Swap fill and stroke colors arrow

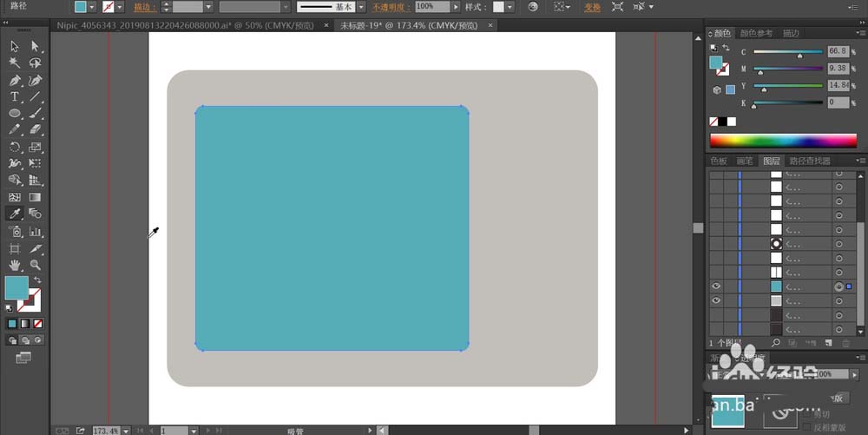(37, 280)
